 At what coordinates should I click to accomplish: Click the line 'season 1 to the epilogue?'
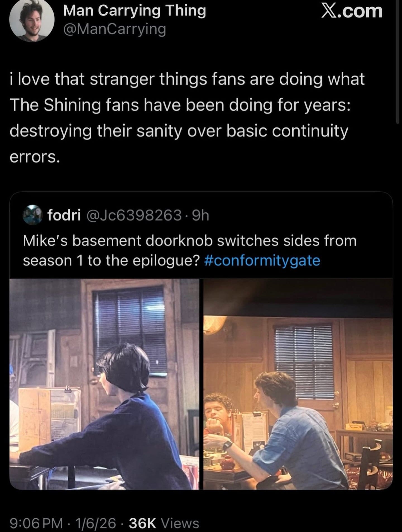point(111,260)
